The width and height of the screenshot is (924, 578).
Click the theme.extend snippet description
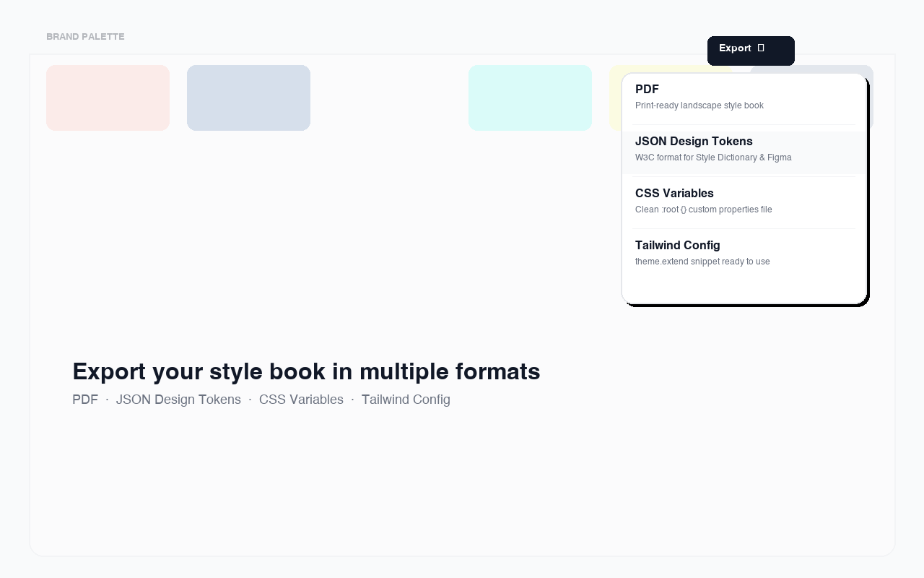point(702,262)
